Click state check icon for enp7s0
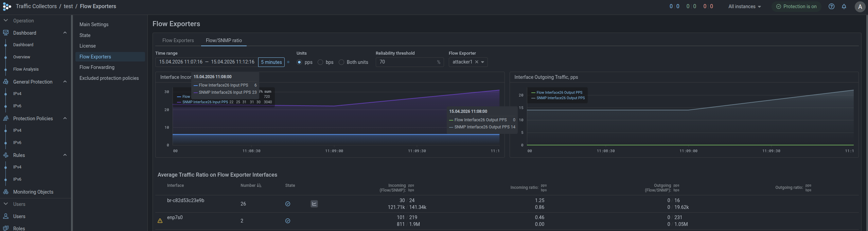The height and width of the screenshot is (231, 868). pyautogui.click(x=288, y=221)
